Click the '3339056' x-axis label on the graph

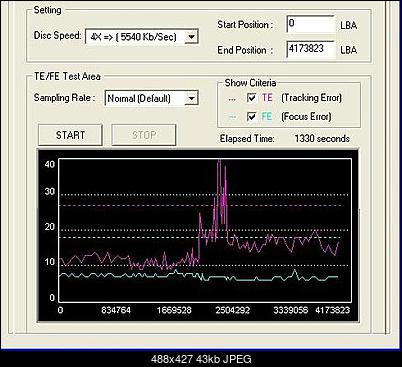[291, 310]
